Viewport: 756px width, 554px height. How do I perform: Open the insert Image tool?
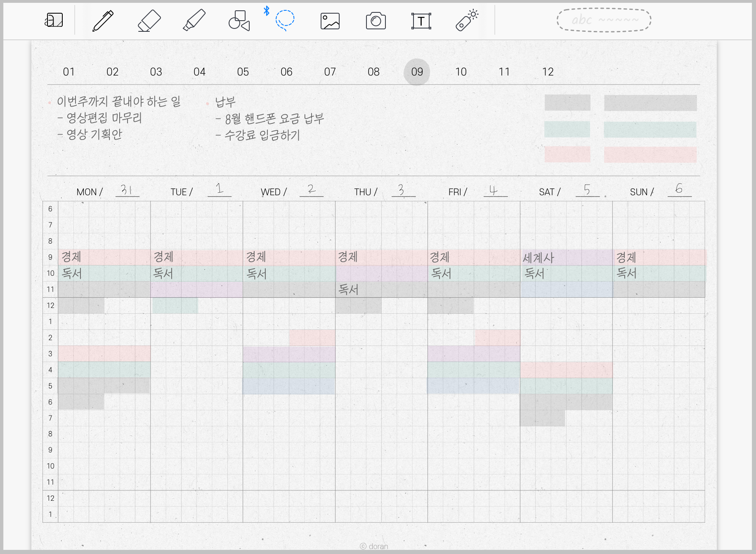(x=330, y=21)
